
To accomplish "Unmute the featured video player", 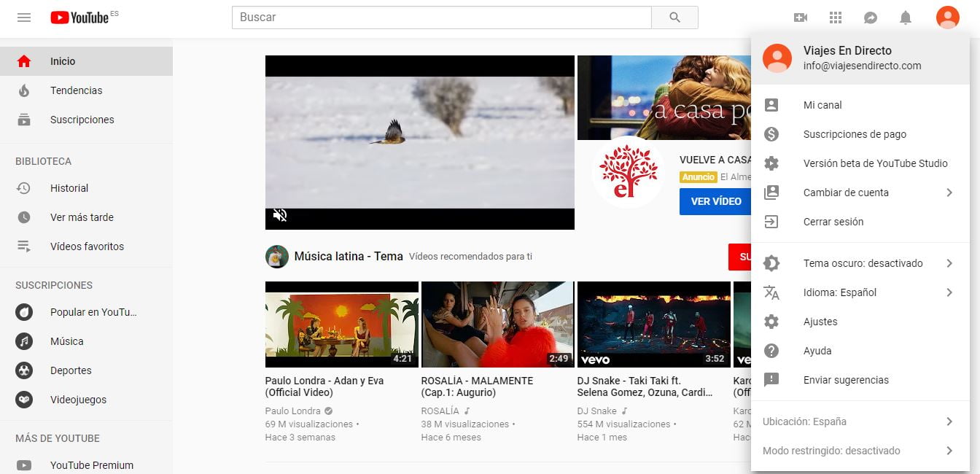I will click(280, 215).
